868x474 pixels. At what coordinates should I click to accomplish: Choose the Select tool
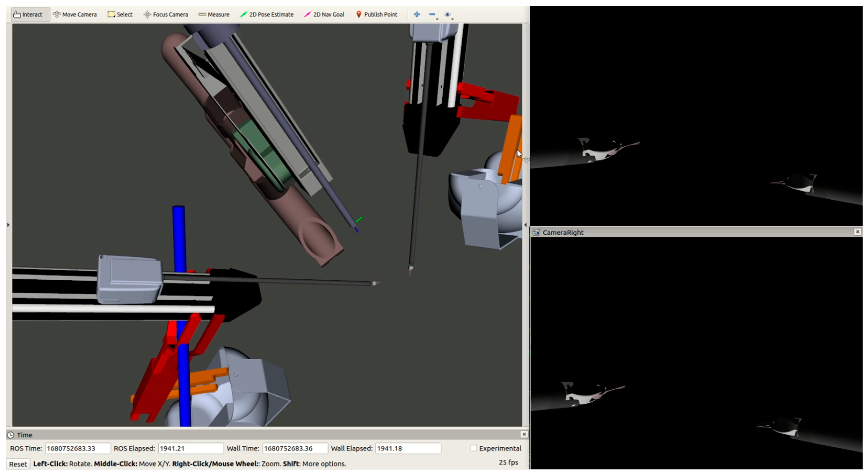pyautogui.click(x=120, y=14)
